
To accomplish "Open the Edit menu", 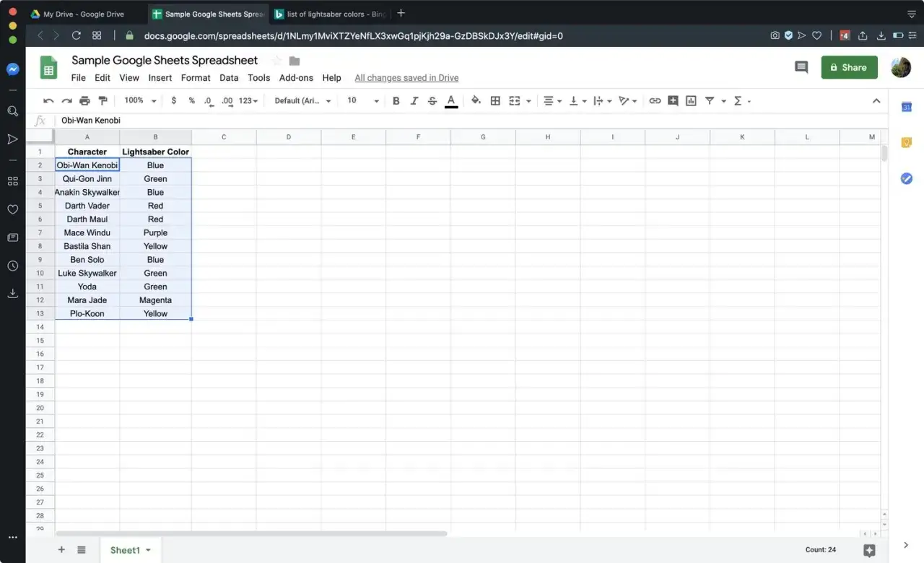I will tap(103, 78).
